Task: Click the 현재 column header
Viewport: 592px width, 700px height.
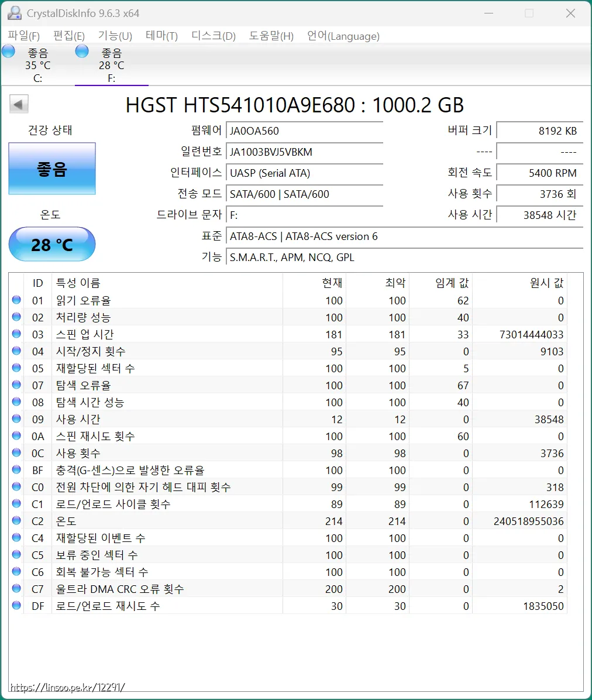Action: point(315,283)
